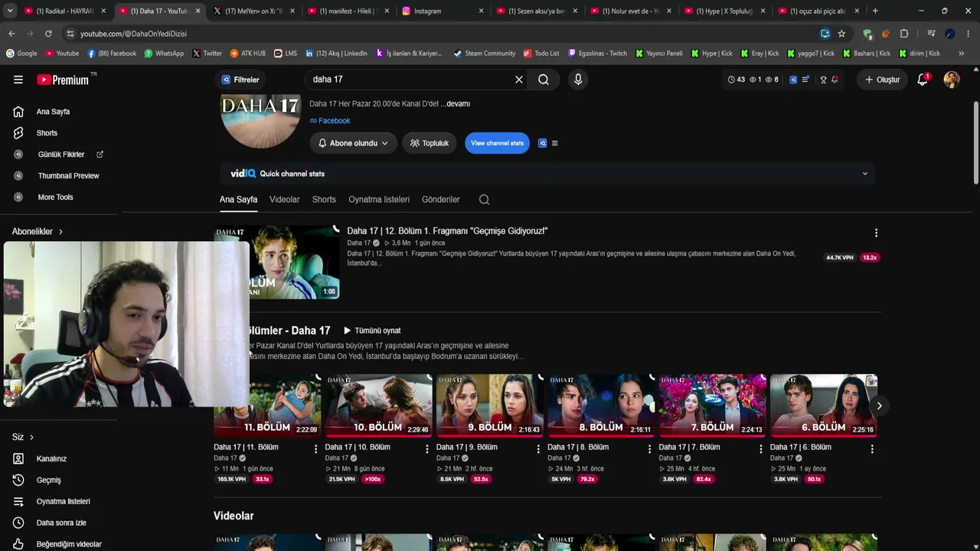Search within the channel using tab-row magnifier
Screen dimensions: 980x551
[484, 200]
